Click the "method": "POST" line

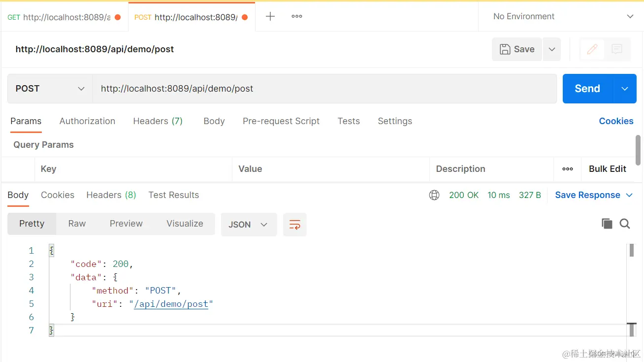(136, 291)
